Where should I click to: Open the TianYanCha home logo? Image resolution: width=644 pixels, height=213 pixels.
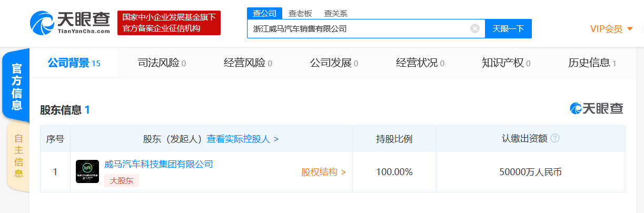(x=70, y=23)
